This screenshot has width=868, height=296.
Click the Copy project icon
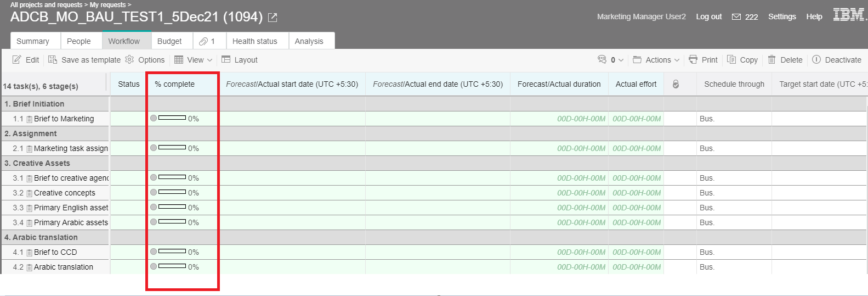coord(731,60)
